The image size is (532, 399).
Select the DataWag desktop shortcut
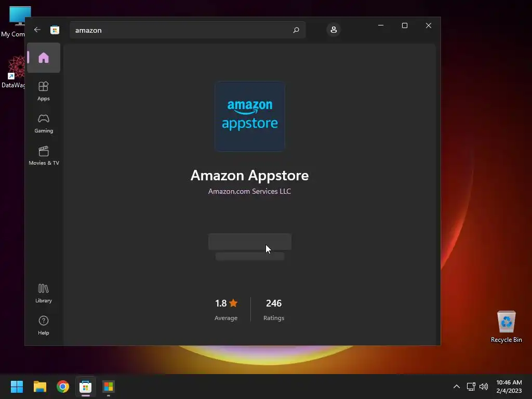tap(13, 72)
